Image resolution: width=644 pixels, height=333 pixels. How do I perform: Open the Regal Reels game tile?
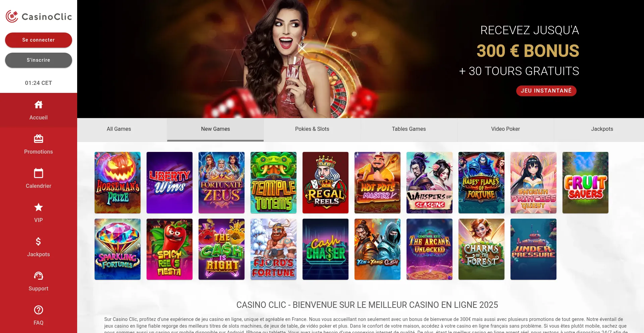pos(325,182)
